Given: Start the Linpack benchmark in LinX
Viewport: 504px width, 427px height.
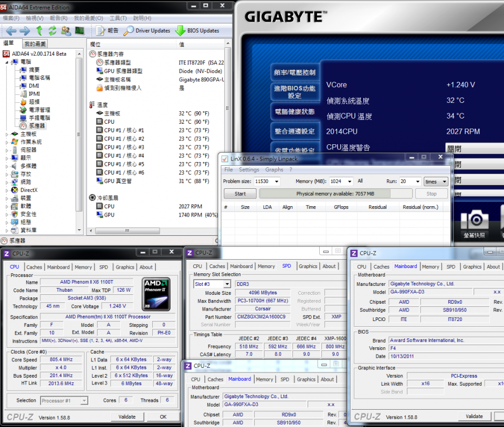Looking at the screenshot, I should [x=240, y=194].
